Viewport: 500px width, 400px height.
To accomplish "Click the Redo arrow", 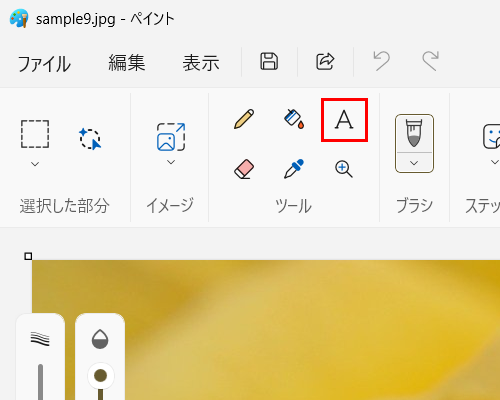I will click(x=430, y=61).
